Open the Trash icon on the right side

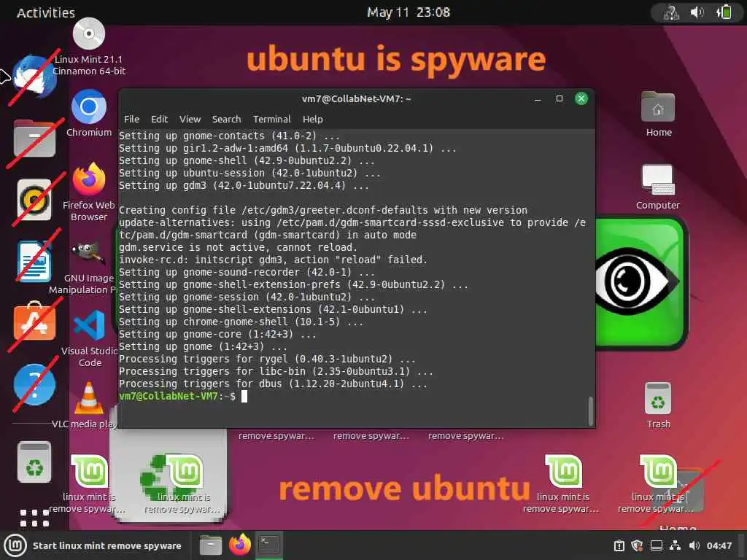tap(658, 398)
